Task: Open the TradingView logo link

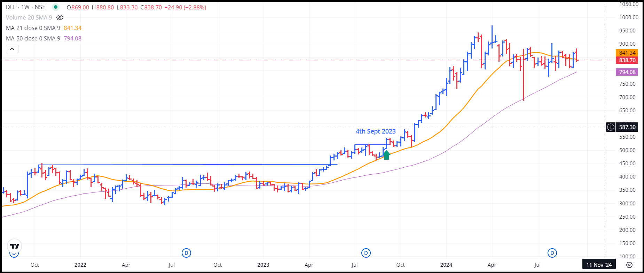Action: click(x=15, y=246)
